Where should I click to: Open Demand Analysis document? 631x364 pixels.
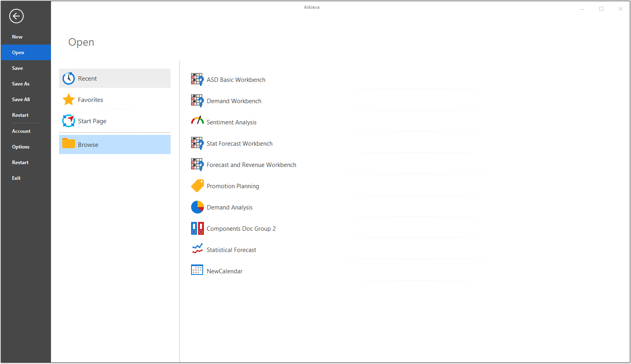point(230,207)
